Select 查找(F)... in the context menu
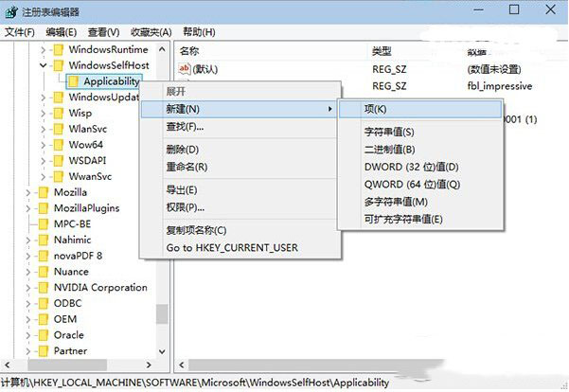Viewport: 569px width, 392px height. (x=240, y=127)
